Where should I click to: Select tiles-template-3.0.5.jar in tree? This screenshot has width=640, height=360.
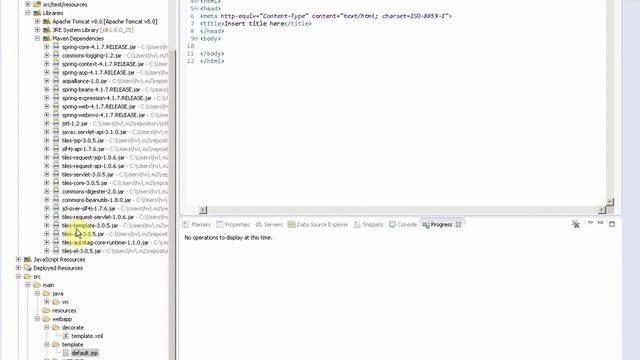(90, 225)
